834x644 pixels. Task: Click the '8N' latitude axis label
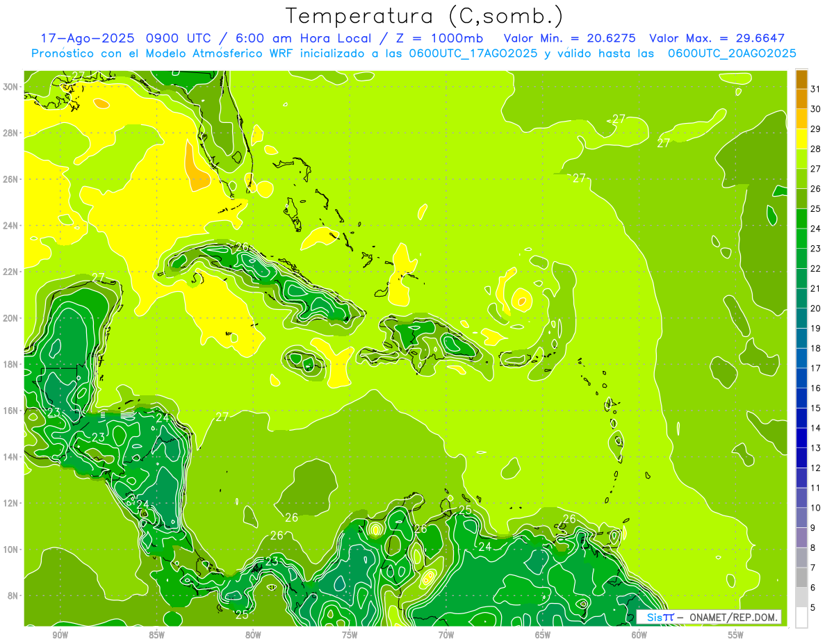coord(14,595)
